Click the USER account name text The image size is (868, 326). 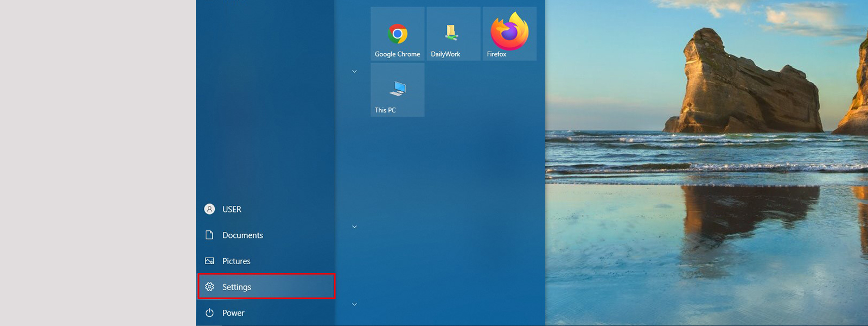[x=232, y=209]
